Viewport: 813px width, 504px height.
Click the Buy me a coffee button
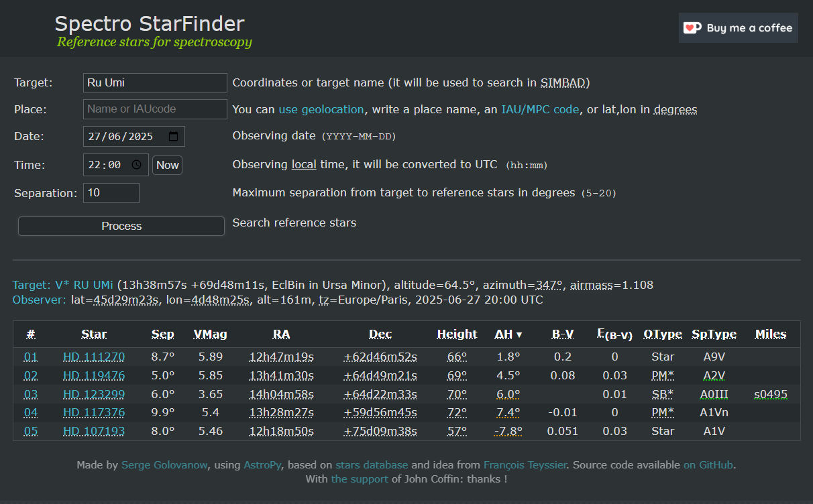click(738, 28)
